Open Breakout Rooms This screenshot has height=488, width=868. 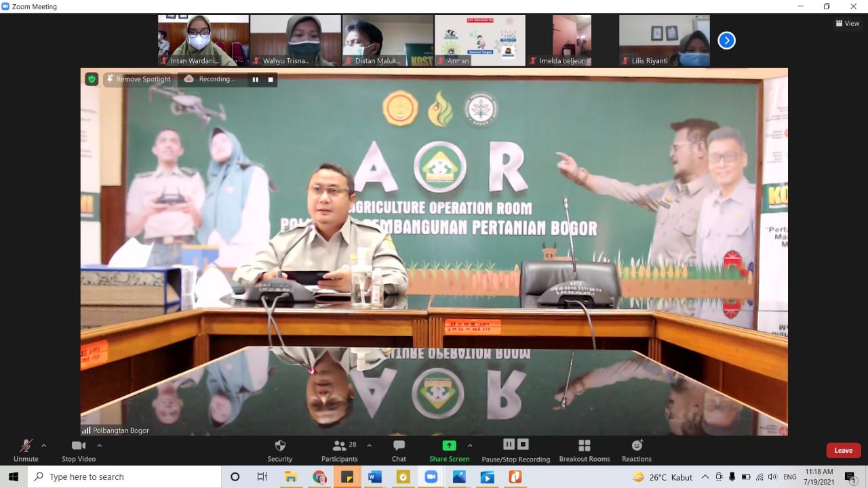coord(584,450)
